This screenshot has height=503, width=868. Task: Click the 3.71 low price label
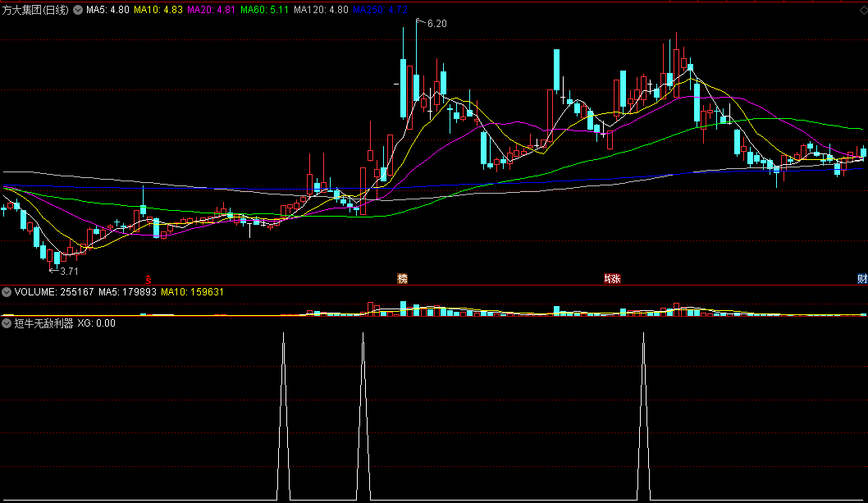69,272
